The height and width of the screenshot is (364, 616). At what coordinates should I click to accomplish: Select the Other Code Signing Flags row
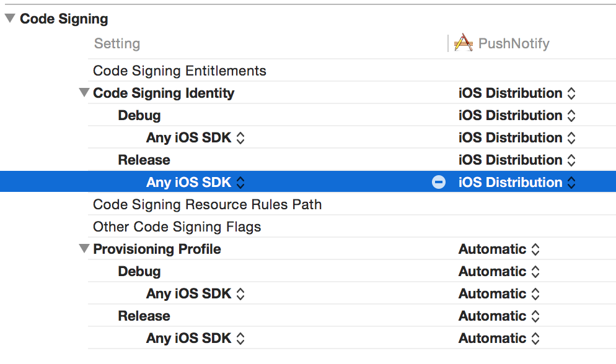coord(352,227)
